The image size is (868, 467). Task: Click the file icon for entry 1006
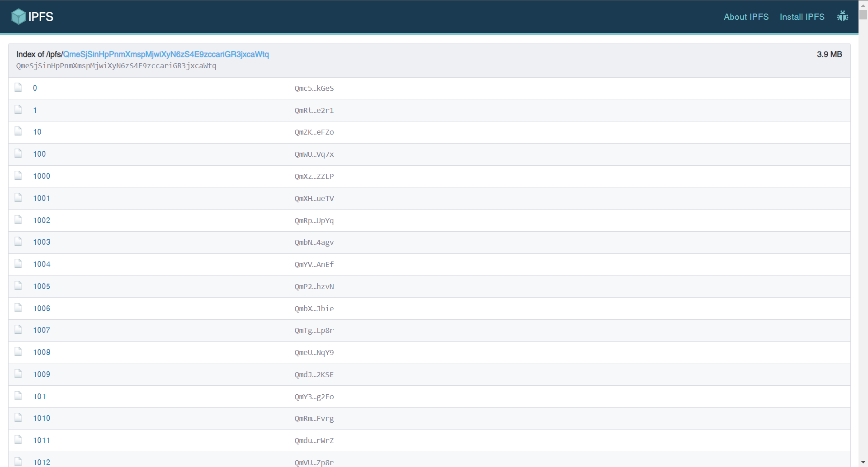click(18, 308)
